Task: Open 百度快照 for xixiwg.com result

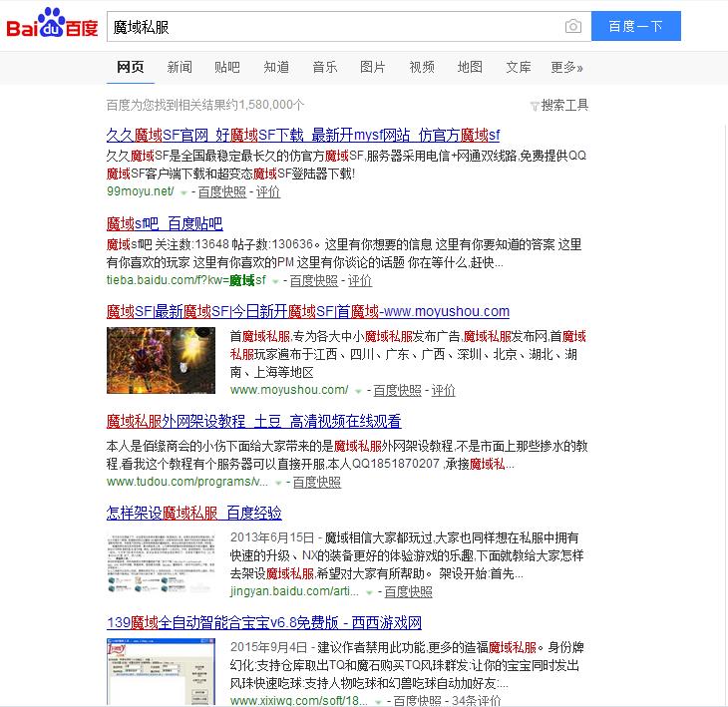Action: (x=418, y=700)
